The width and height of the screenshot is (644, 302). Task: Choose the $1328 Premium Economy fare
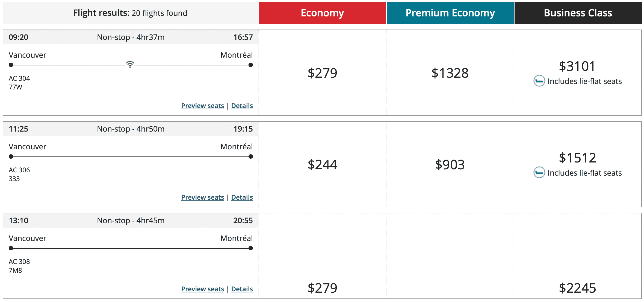pyautogui.click(x=450, y=73)
